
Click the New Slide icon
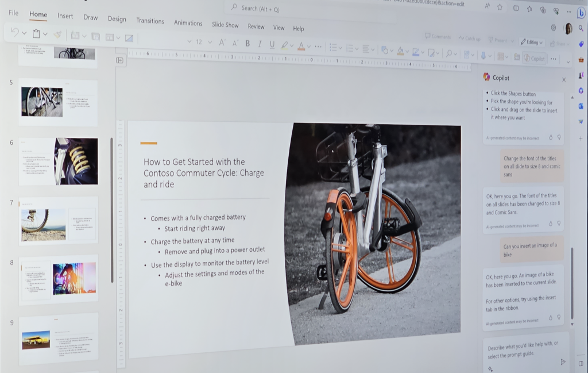75,36
